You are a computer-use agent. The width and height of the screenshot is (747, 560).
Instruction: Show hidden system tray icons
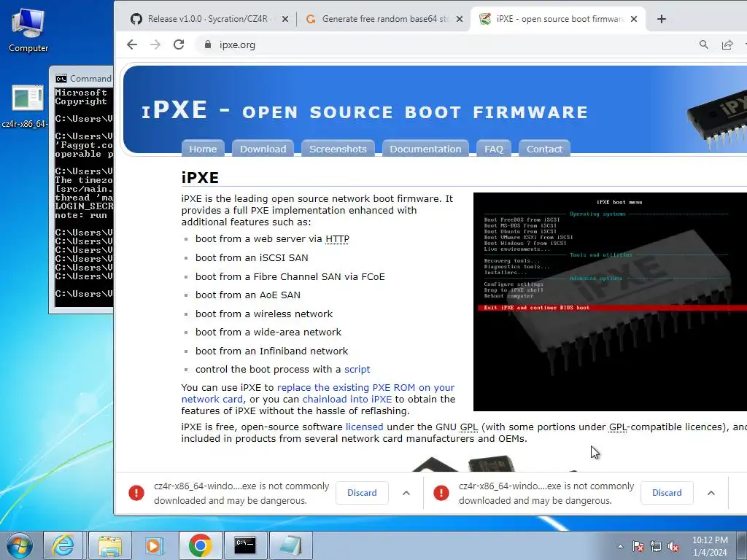pyautogui.click(x=620, y=546)
